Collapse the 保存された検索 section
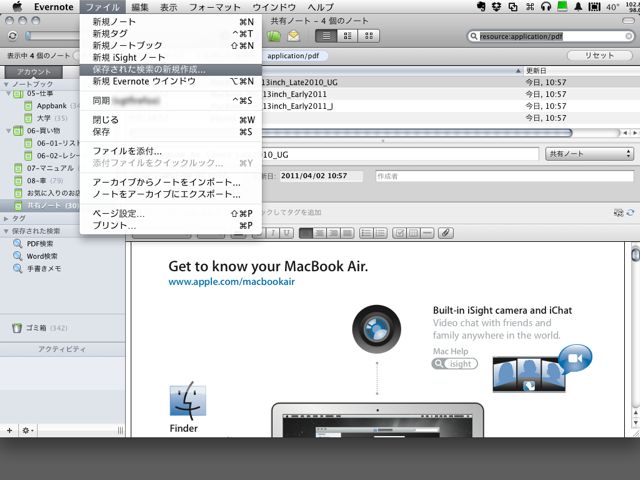640x480 pixels. pyautogui.click(x=6, y=231)
